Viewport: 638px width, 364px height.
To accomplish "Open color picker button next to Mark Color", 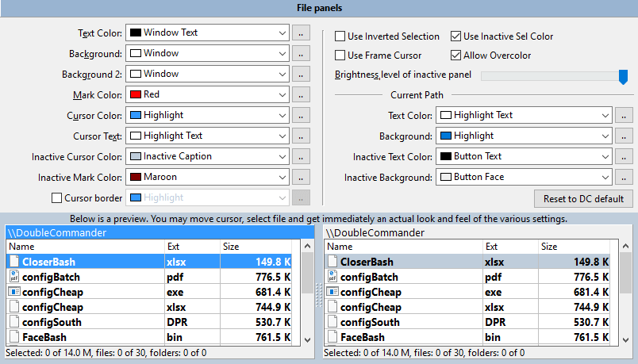I will [x=301, y=95].
